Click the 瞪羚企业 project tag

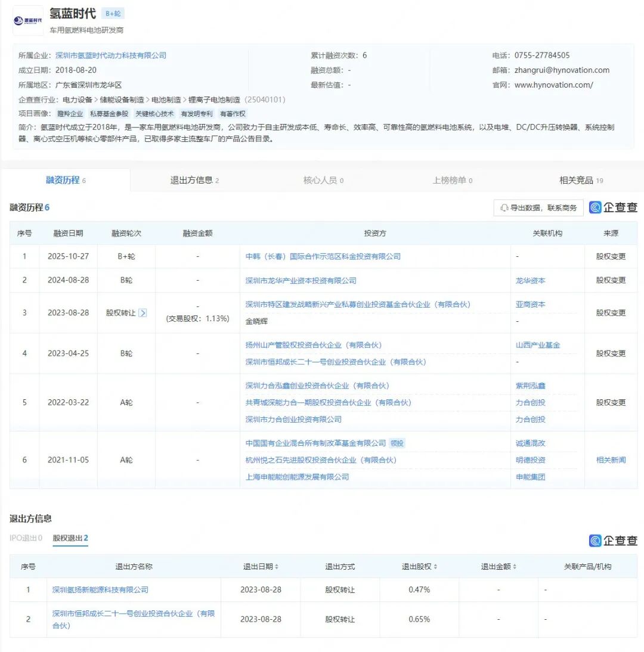tap(70, 114)
